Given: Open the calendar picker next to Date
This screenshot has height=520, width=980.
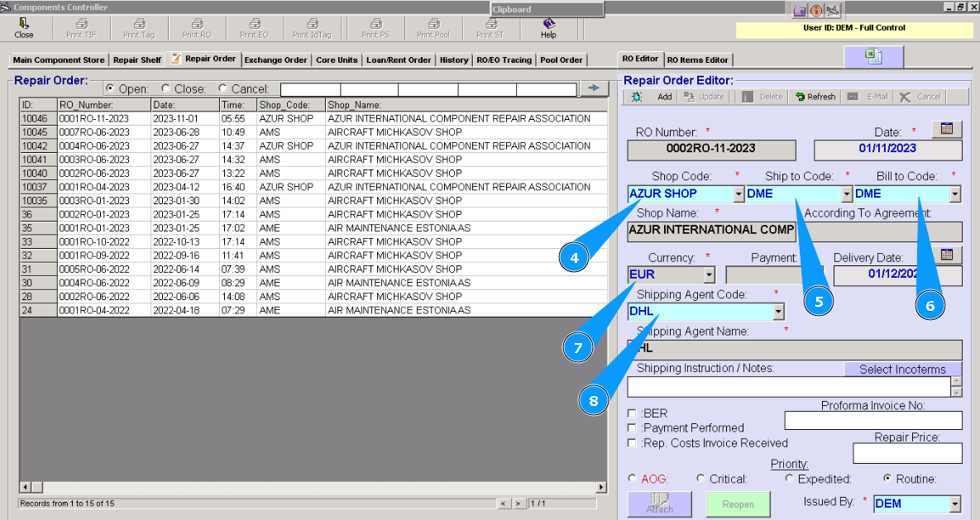Looking at the screenshot, I should (x=947, y=129).
